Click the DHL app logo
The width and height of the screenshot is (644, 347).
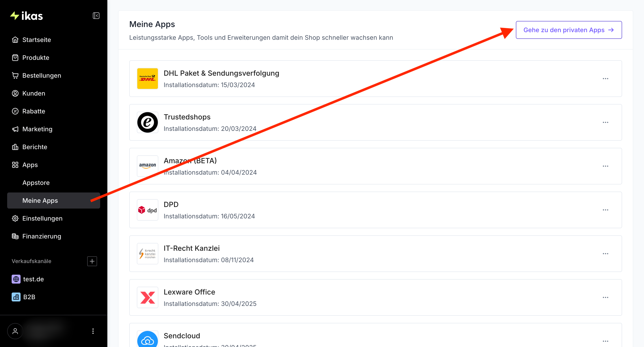click(148, 79)
